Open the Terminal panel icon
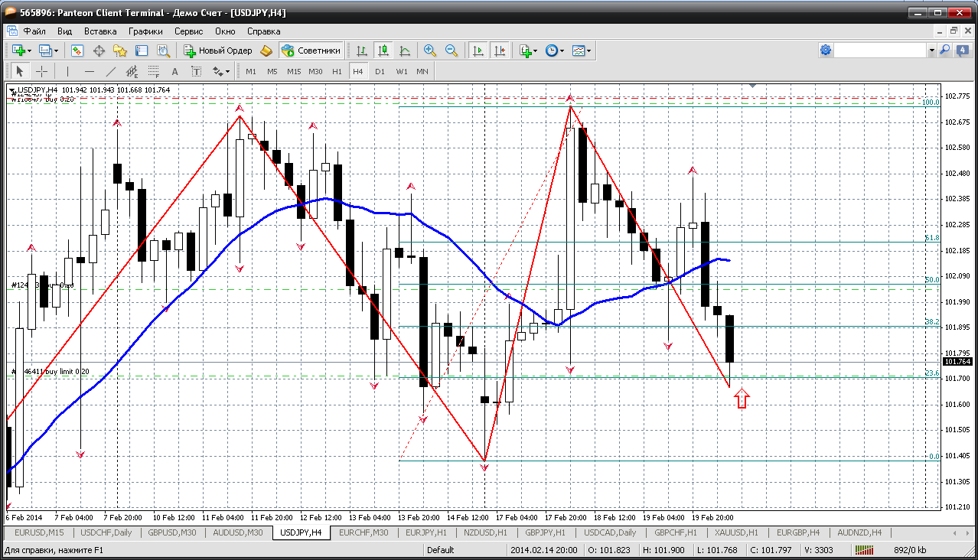Screen dimensions: 978x560 coord(142,50)
